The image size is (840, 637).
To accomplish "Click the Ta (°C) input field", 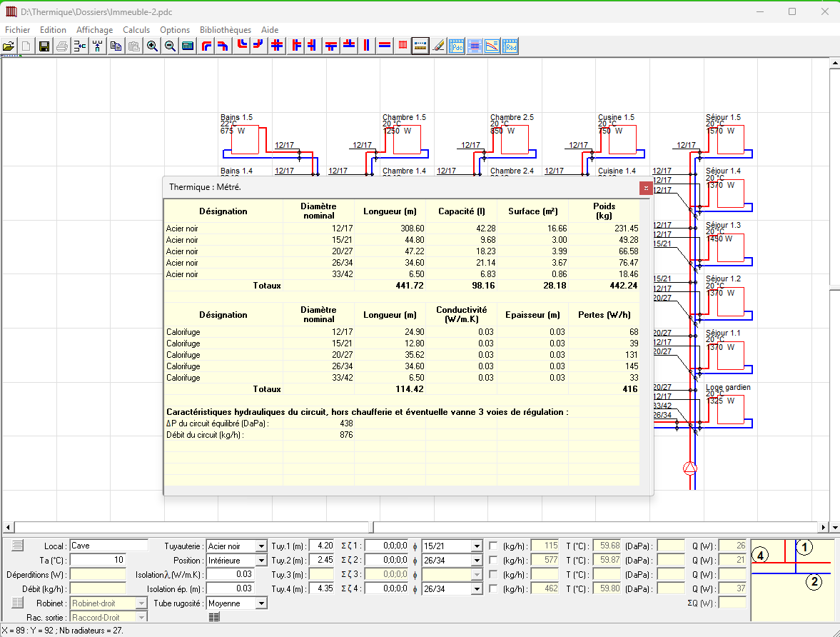I will [x=98, y=560].
